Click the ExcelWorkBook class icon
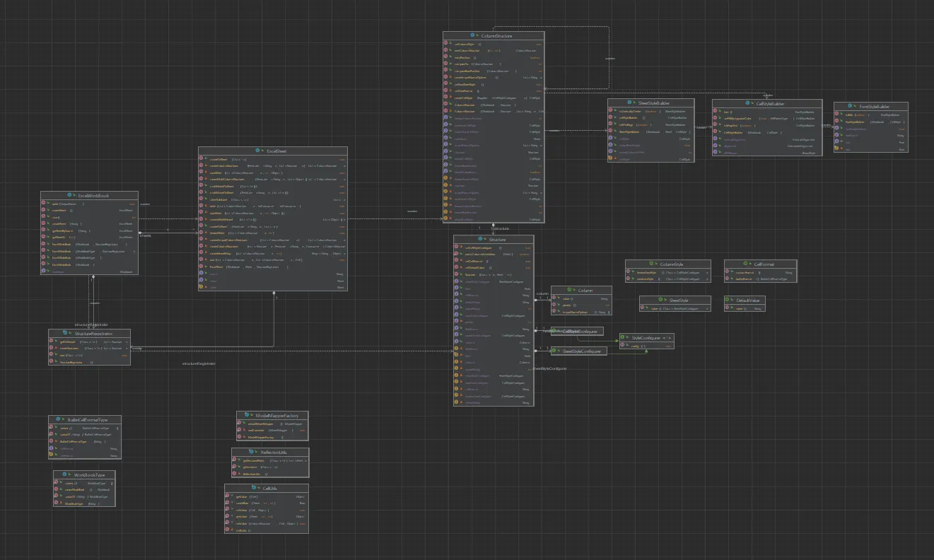This screenshot has height=560, width=934. 71,195
